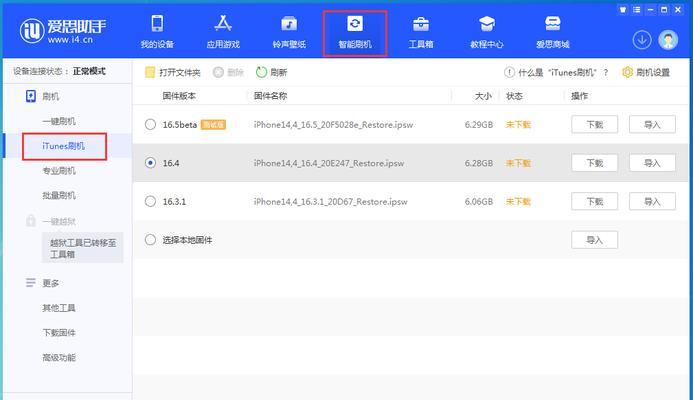Open the list menu icon in title bar
The width and height of the screenshot is (693, 400).
636,9
